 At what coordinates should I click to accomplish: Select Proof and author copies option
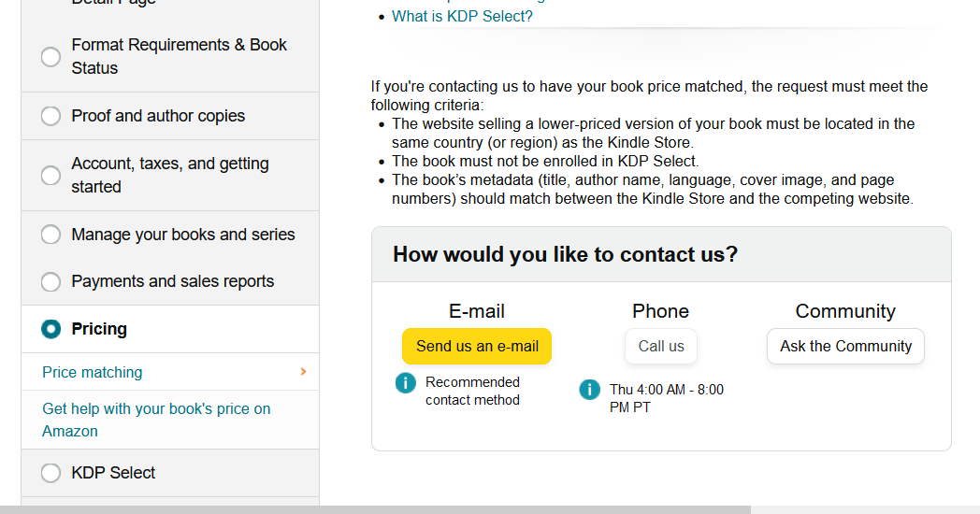(50, 116)
